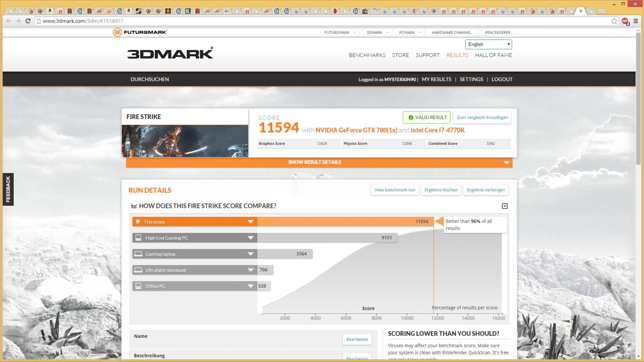
Task: Open HARDWARE CHANNEL link
Action: 452,33
